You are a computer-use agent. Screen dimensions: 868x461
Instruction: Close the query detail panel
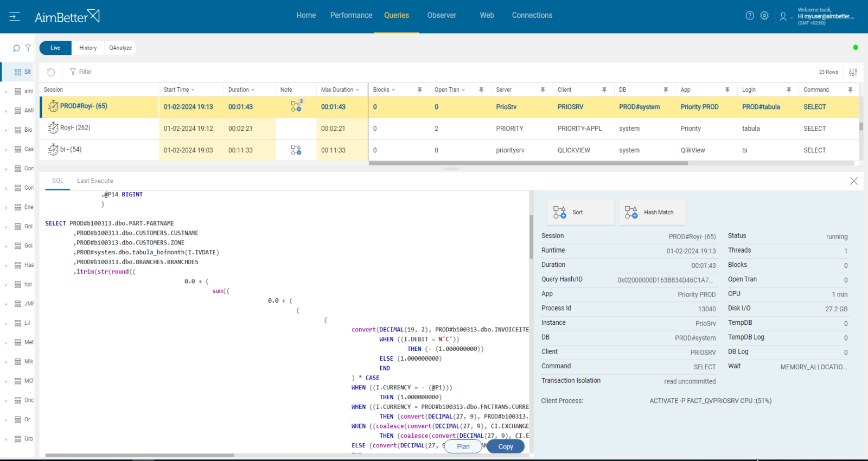click(x=854, y=181)
